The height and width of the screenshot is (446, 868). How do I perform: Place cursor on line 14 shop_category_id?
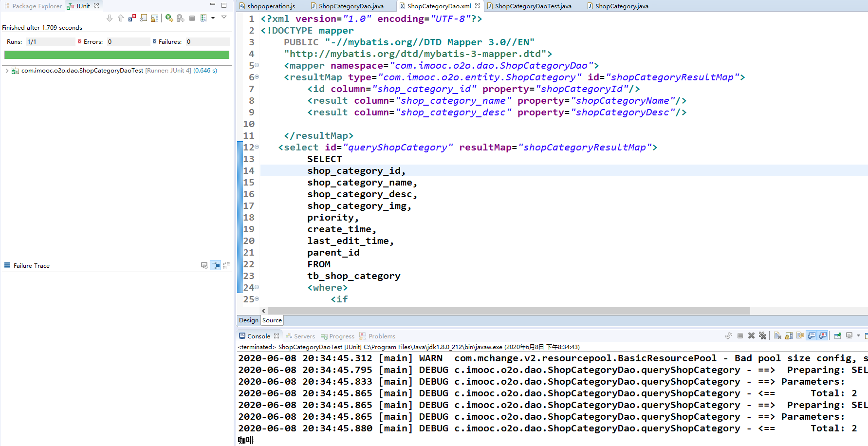tap(356, 171)
